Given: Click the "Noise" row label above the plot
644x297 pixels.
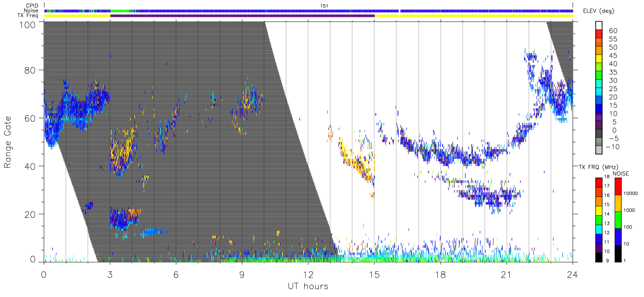Looking at the screenshot, I should click(31, 10).
